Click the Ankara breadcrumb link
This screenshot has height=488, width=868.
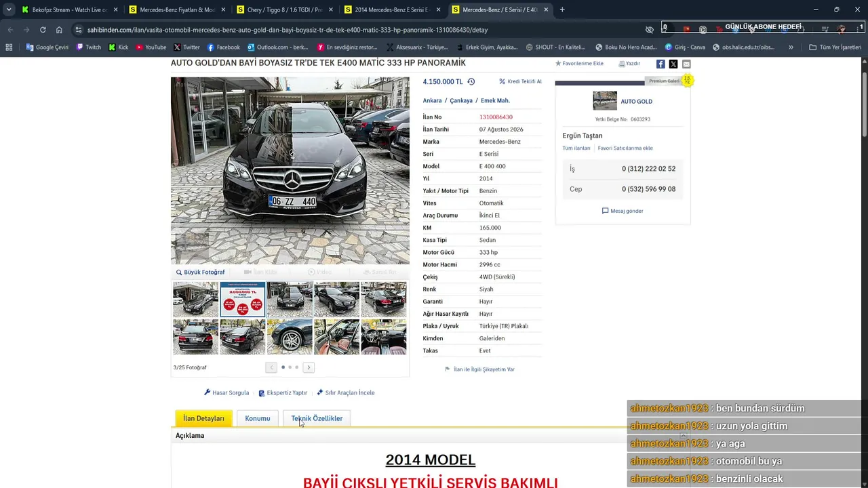tap(432, 100)
